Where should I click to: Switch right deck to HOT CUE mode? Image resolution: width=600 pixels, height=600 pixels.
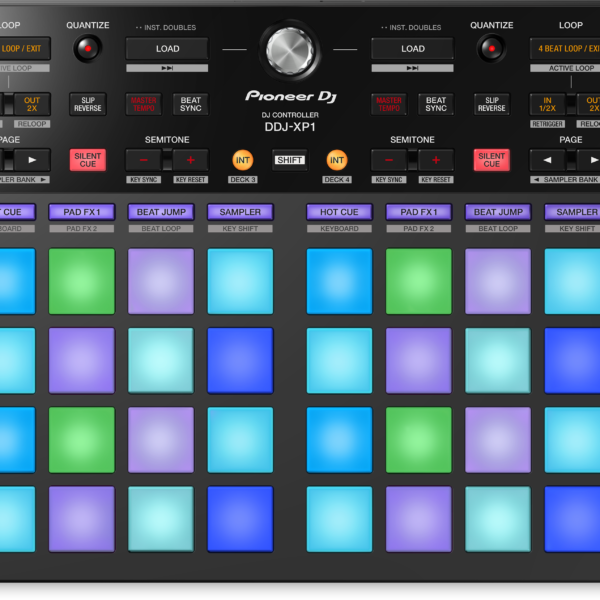[x=339, y=212]
